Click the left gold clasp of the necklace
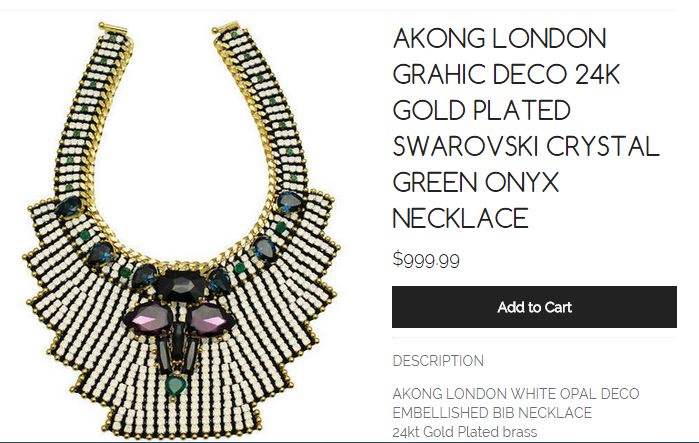The height and width of the screenshot is (443, 699). (112, 29)
